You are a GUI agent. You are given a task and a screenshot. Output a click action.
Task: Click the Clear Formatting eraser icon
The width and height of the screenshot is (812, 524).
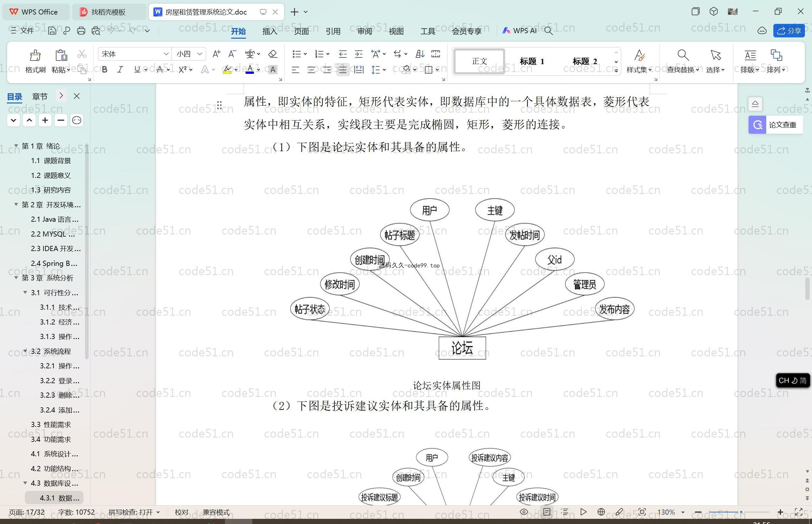pyautogui.click(x=273, y=54)
